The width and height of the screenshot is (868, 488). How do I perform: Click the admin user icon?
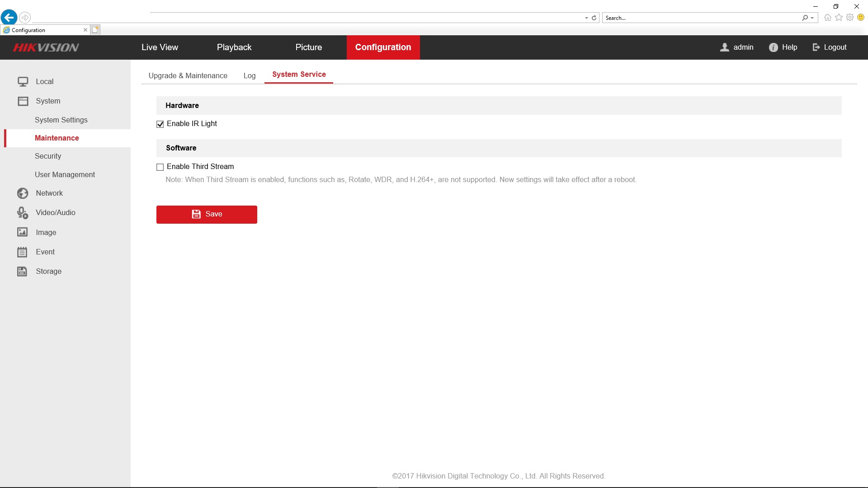(x=724, y=47)
